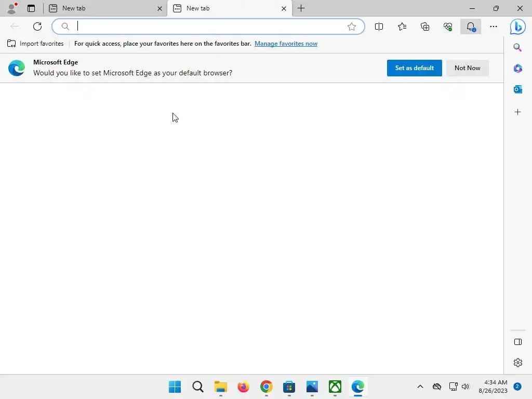Open the tab actions menu icon
Image resolution: width=532 pixels, height=399 pixels.
tap(31, 8)
